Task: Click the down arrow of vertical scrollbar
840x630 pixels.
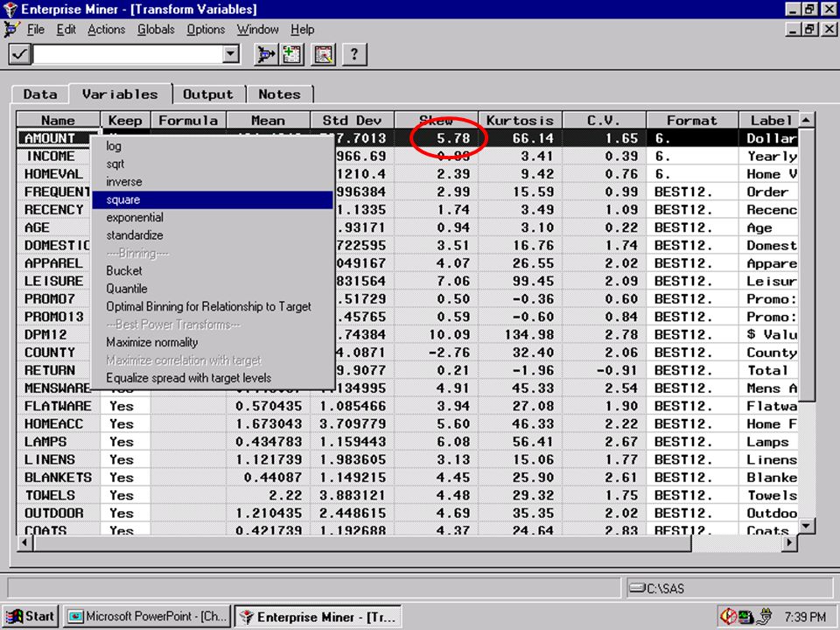Action: (807, 526)
